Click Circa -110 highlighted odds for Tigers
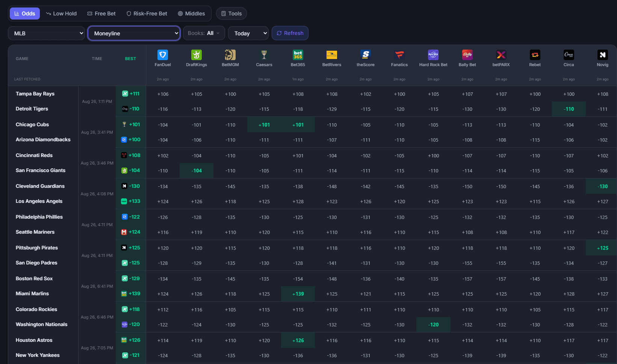This screenshot has width=617, height=364. click(x=569, y=109)
